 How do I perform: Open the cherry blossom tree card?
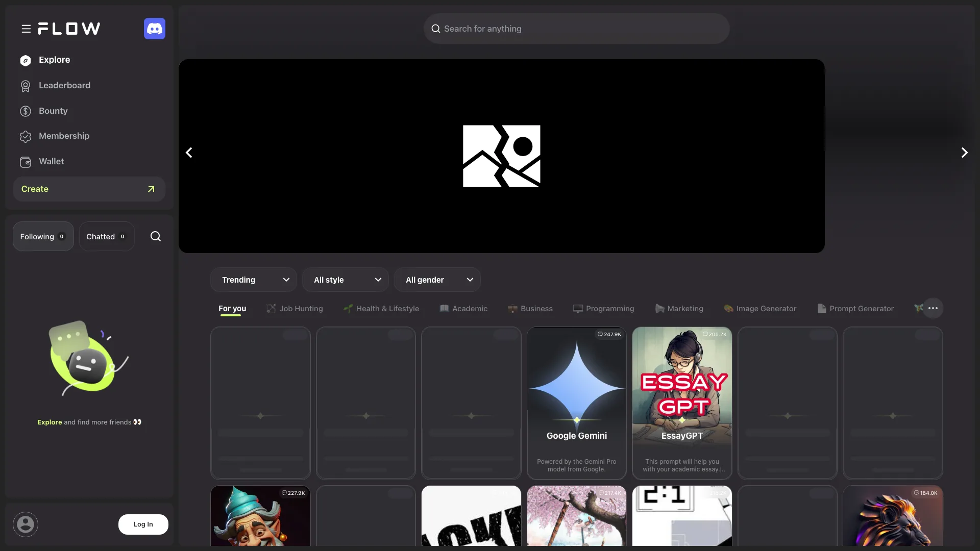tap(577, 516)
